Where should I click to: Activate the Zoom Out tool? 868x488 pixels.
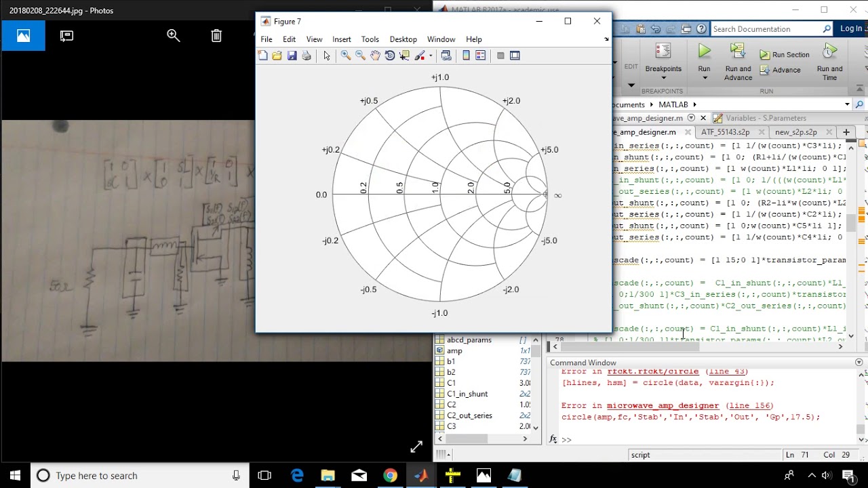(361, 56)
